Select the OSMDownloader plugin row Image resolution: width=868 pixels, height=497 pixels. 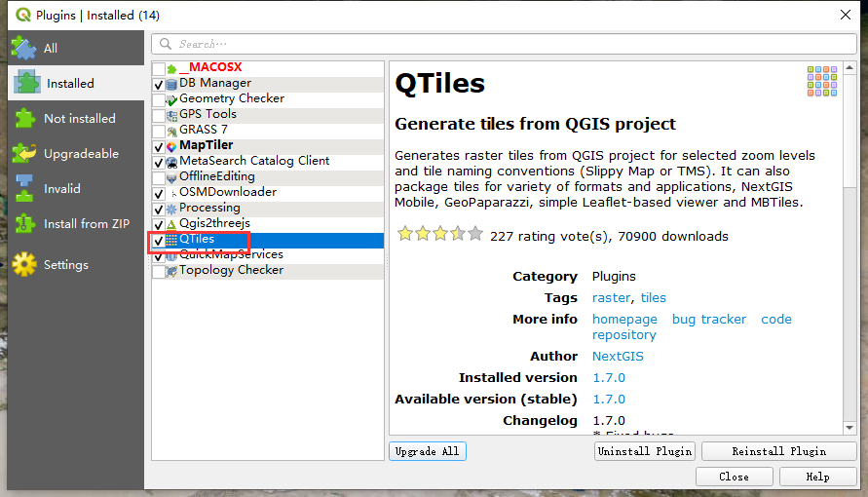click(x=268, y=193)
